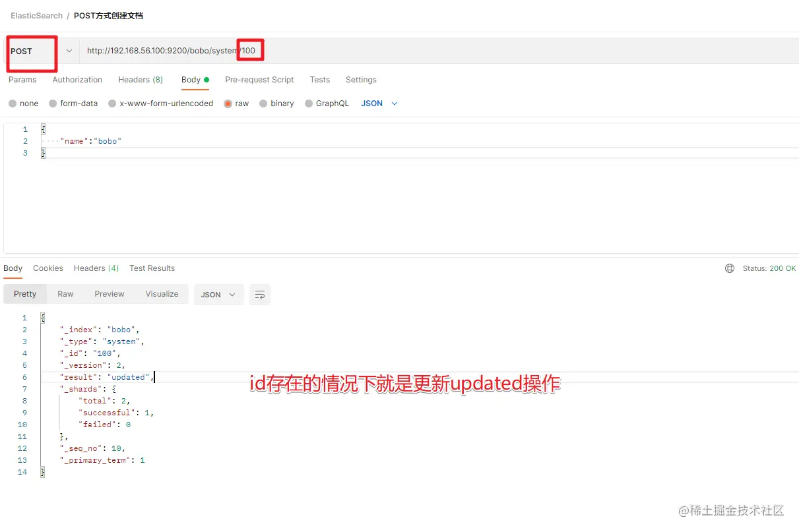
Task: Click the POST方式创建文档 request title
Action: (108, 15)
